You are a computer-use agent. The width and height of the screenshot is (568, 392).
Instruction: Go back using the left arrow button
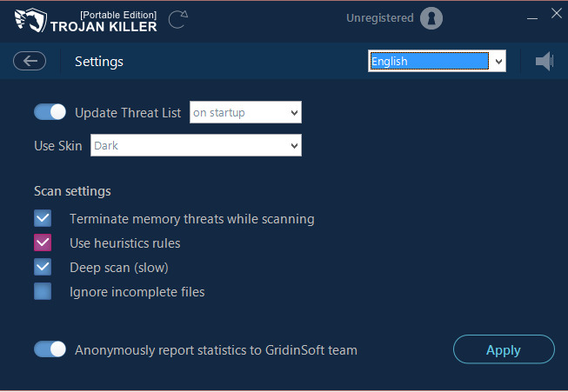30,61
